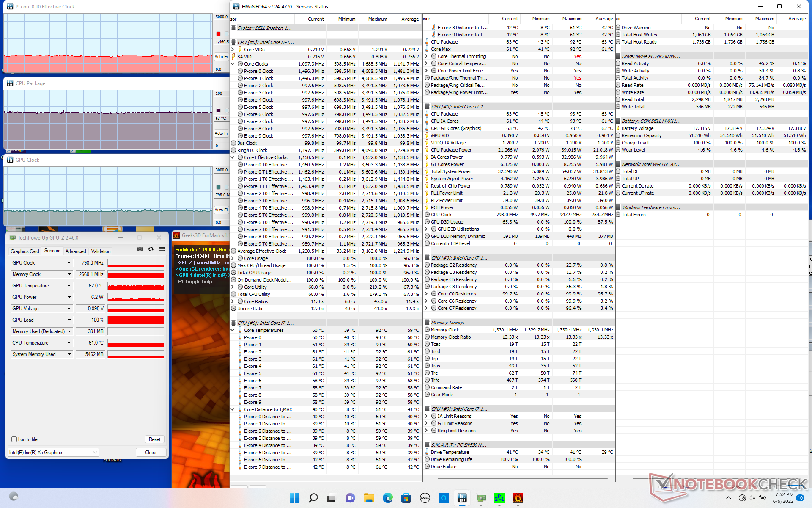
Task: Switch to the Graphics Card tab
Action: [25, 251]
